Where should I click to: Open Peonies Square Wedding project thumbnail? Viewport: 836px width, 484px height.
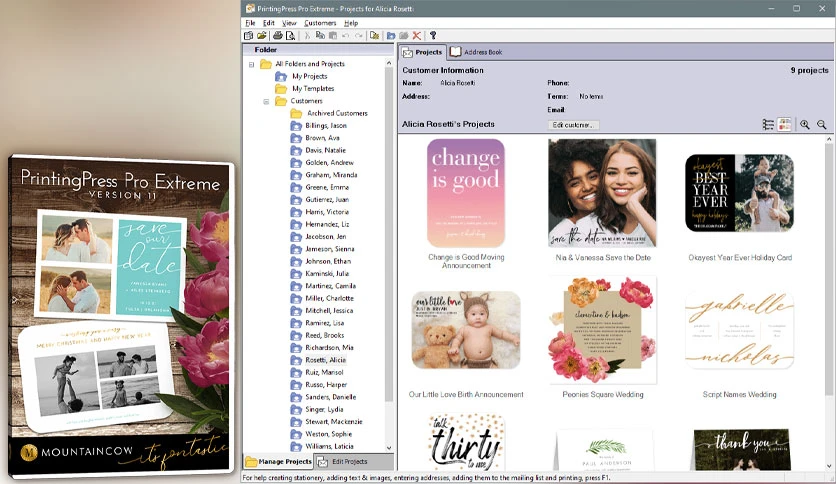point(602,330)
